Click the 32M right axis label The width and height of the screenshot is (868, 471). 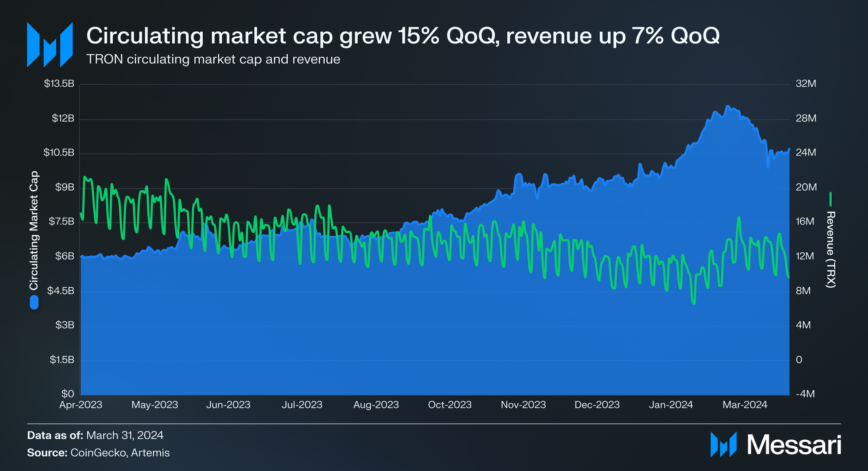click(806, 83)
